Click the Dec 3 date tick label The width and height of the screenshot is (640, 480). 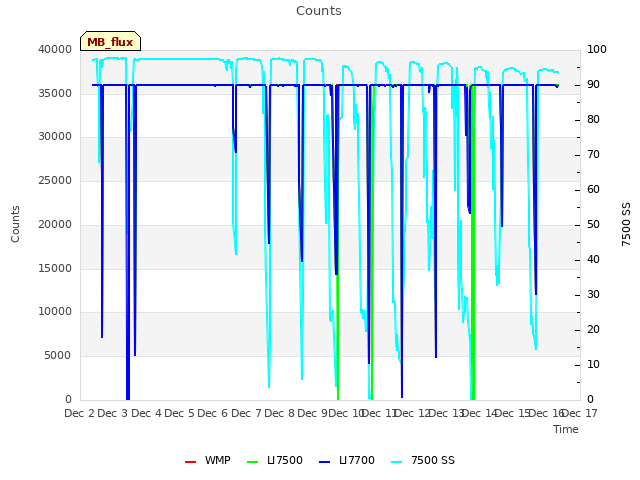(x=113, y=413)
